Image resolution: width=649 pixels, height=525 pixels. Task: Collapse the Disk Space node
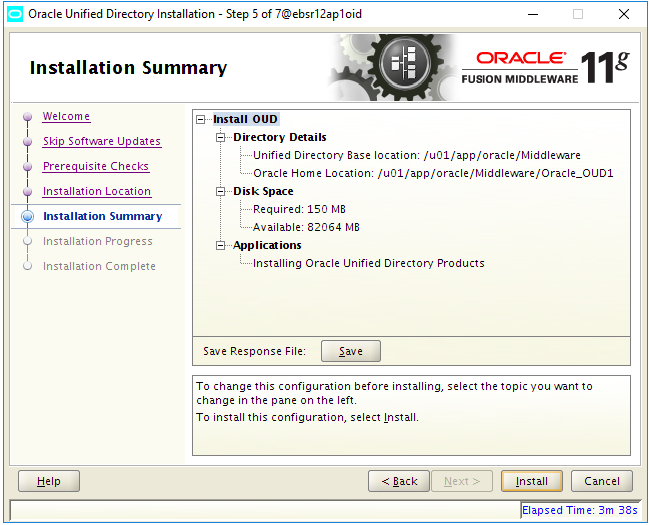[x=221, y=192]
